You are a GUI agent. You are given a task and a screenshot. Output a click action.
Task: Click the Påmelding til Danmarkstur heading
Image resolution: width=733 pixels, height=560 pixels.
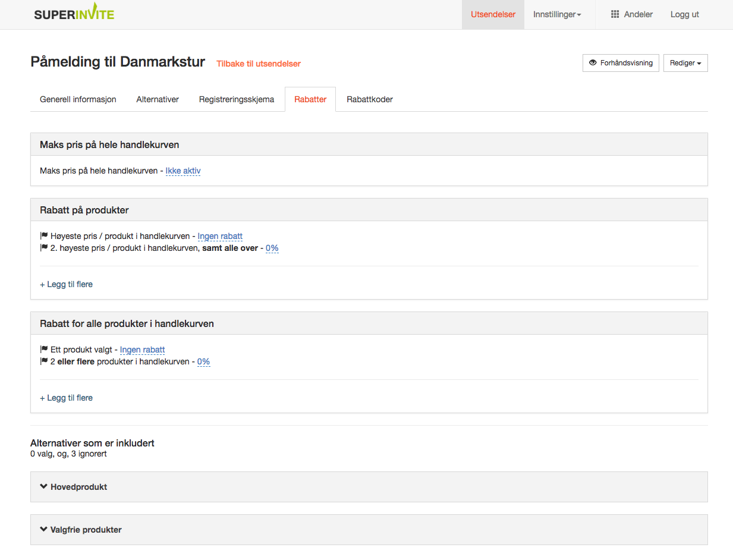118,62
